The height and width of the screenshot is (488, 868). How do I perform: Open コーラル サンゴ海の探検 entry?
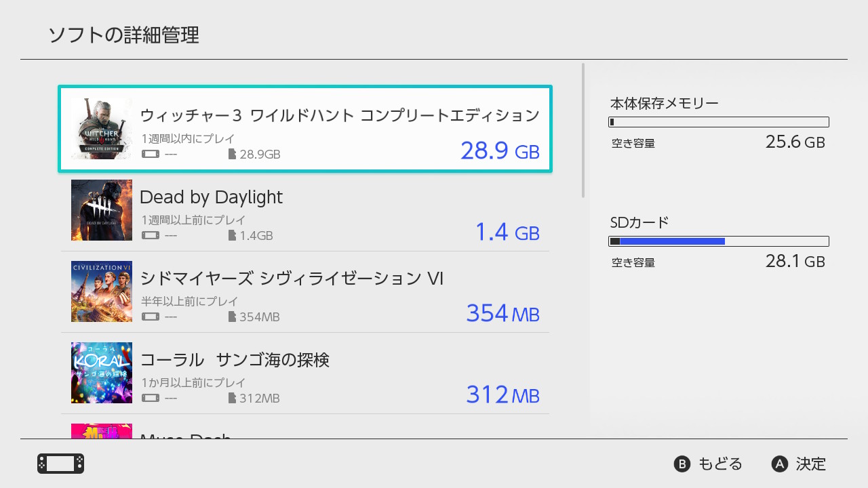235,359
